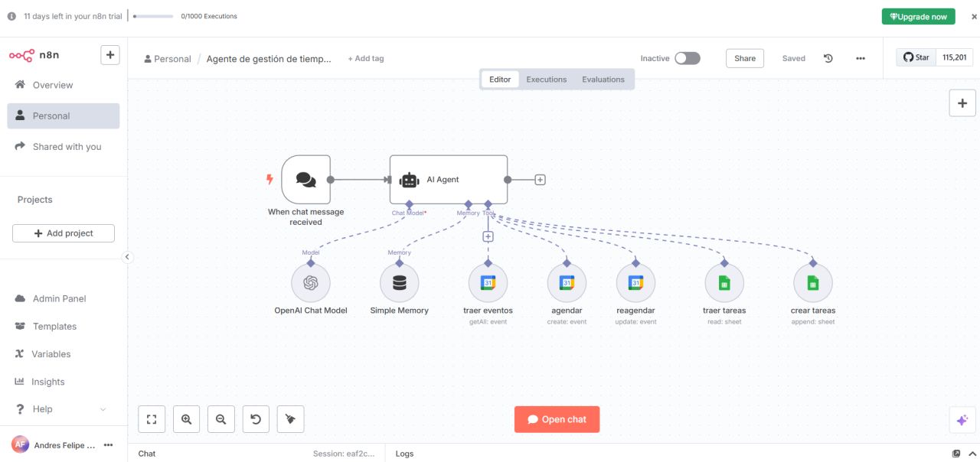The width and height of the screenshot is (980, 462).
Task: Add a tag to the workflow
Action: pos(366,59)
